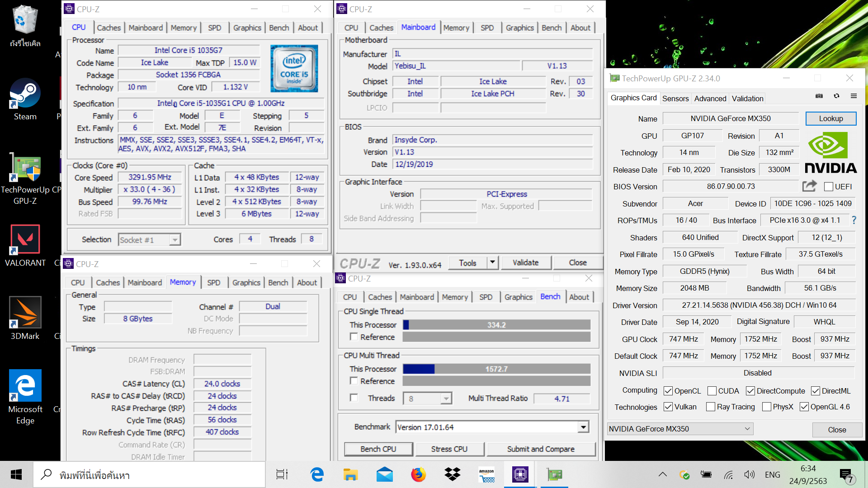Open the Recycle Bin desktop icon

click(x=25, y=26)
